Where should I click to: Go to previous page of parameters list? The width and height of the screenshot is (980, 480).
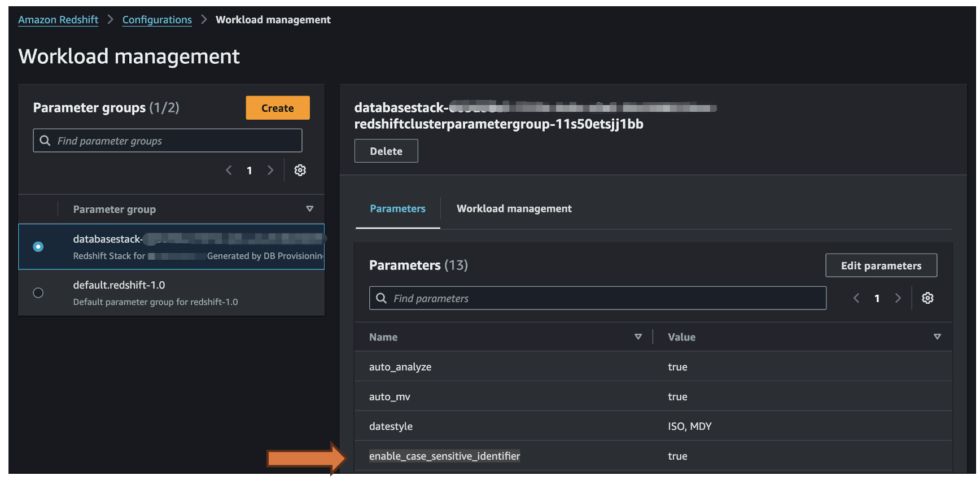point(856,298)
